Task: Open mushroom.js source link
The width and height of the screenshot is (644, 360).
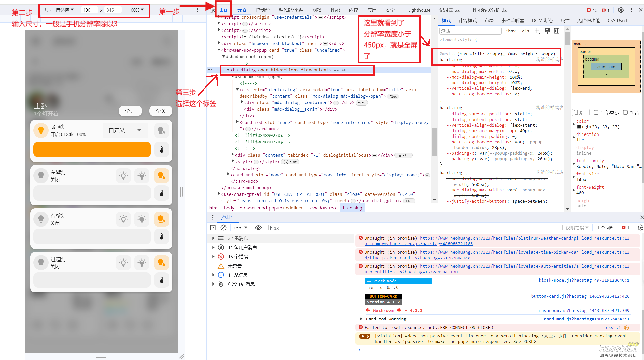Action: point(584,310)
